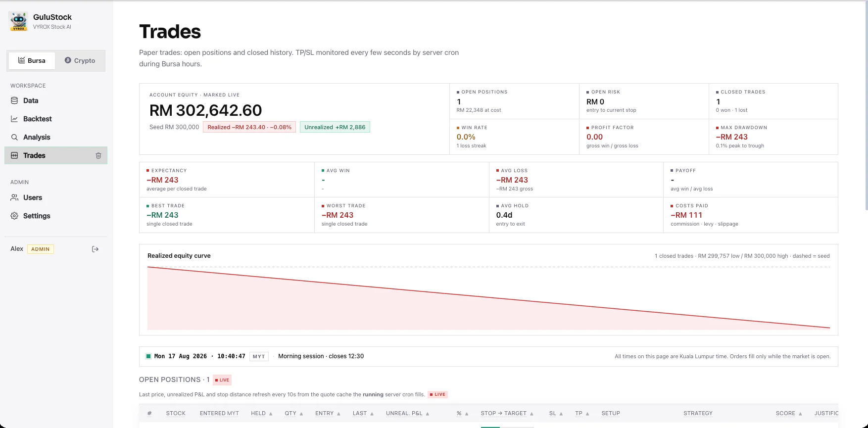Image resolution: width=868 pixels, height=428 pixels.
Task: Click the Avg Hold 0.4d value
Action: click(x=504, y=215)
